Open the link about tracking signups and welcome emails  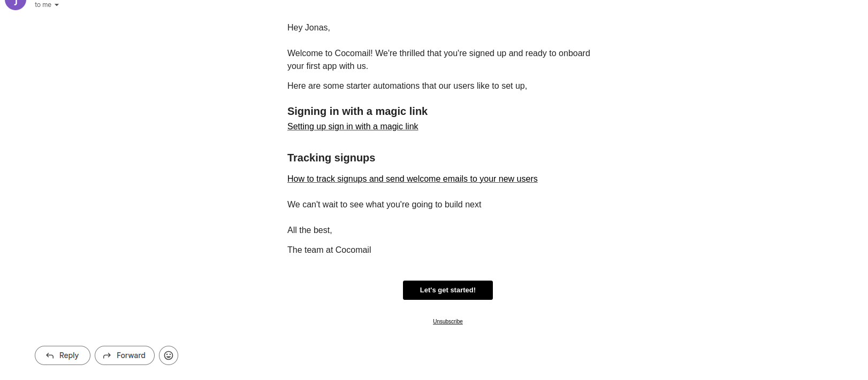click(412, 179)
